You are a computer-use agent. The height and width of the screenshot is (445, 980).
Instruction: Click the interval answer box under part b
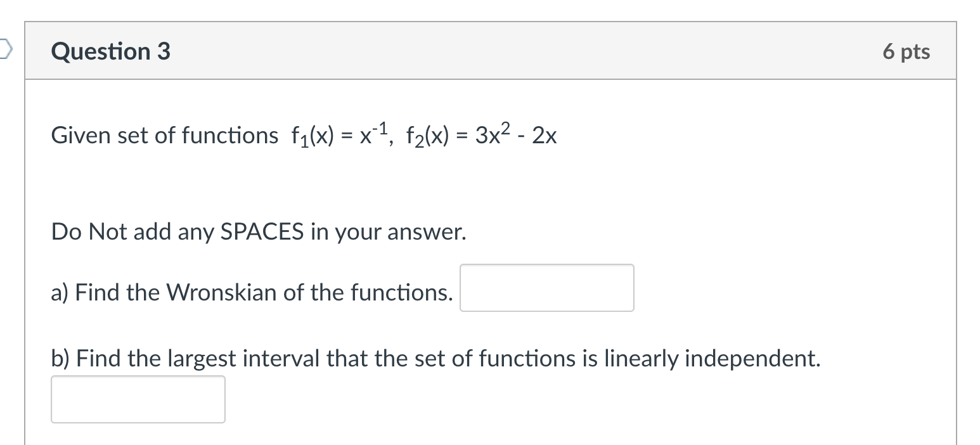(138, 399)
